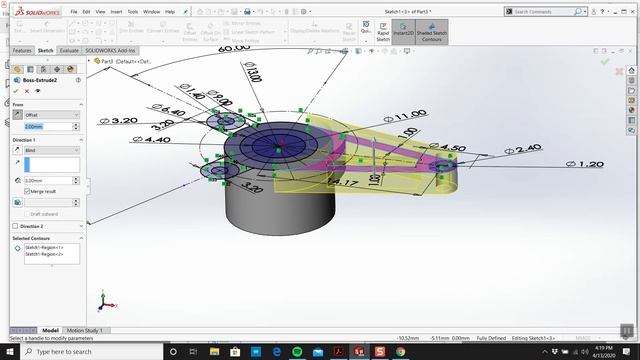Open SOLIDWORKS Resources home icon in task pane
Image resolution: width=640 pixels, height=360 pixels.
coord(631,70)
